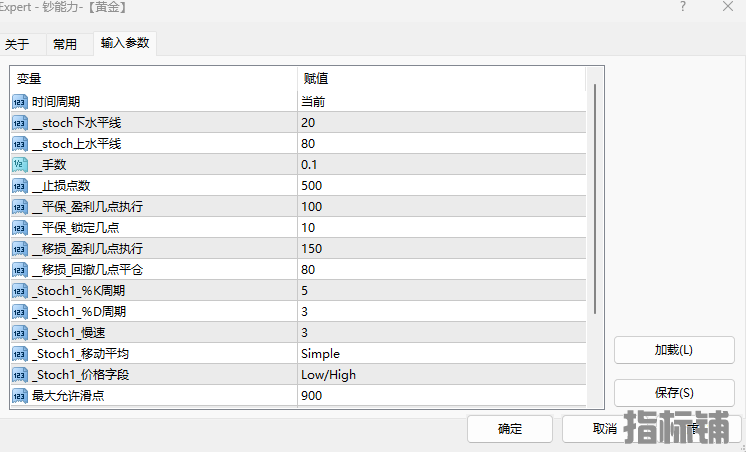Switch to the 关于 tab

(x=17, y=45)
